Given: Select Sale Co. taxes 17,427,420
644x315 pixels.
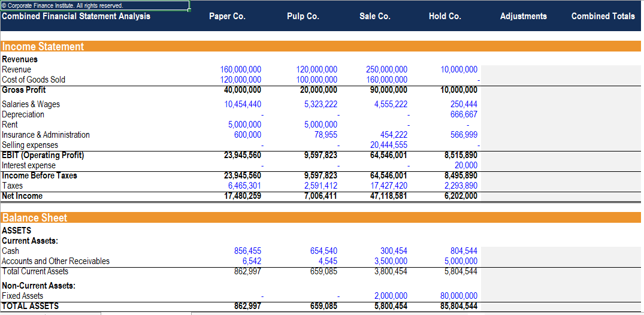Looking at the screenshot, I should tap(389, 186).
